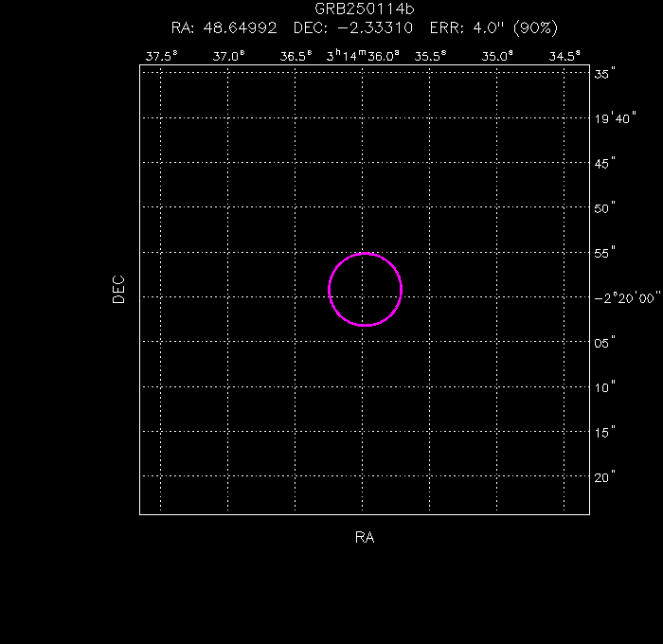Click the 45" declination tick label

pos(606,163)
